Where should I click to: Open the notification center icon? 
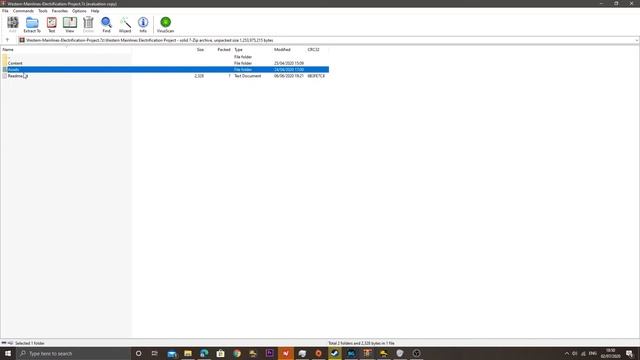pos(629,353)
